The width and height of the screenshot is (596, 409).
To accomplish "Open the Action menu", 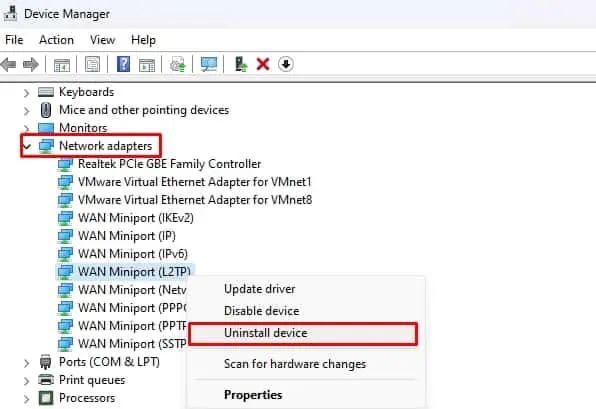I will 56,40.
